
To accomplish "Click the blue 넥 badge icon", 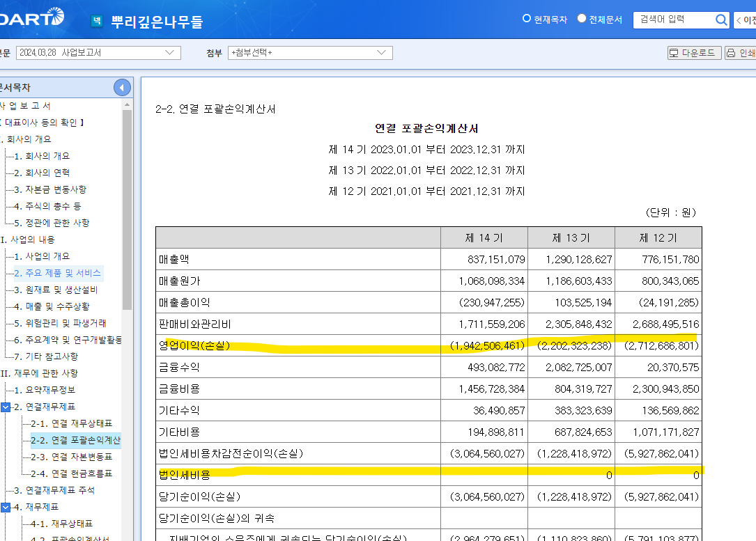I will [x=97, y=21].
